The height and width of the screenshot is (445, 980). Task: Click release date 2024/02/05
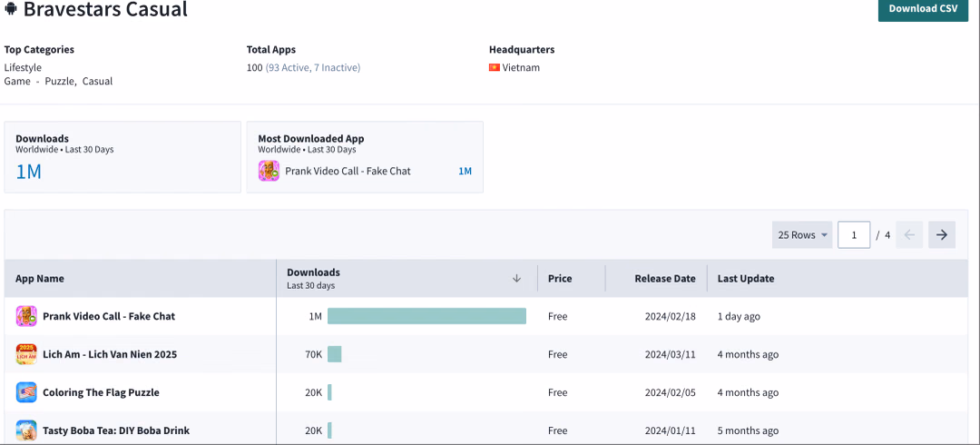tap(670, 392)
